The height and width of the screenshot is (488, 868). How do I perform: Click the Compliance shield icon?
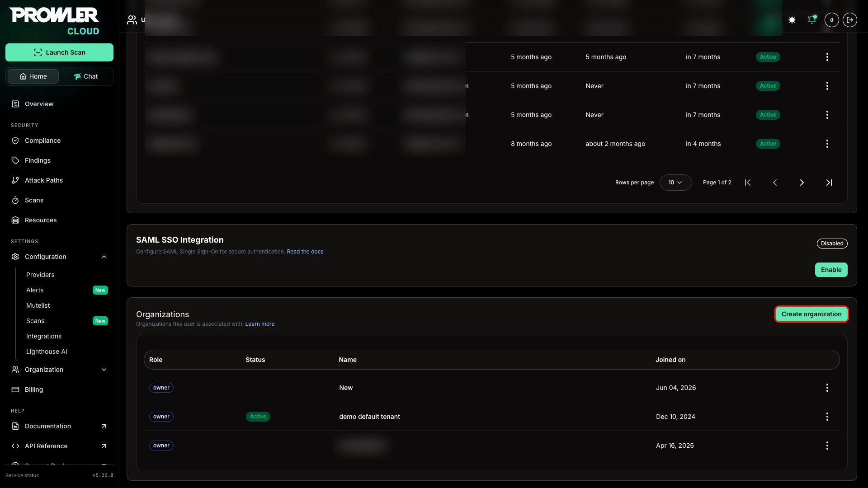(x=15, y=141)
